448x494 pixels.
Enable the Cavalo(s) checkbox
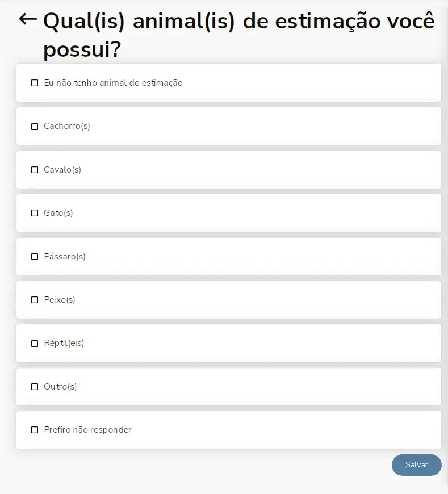[35, 170]
